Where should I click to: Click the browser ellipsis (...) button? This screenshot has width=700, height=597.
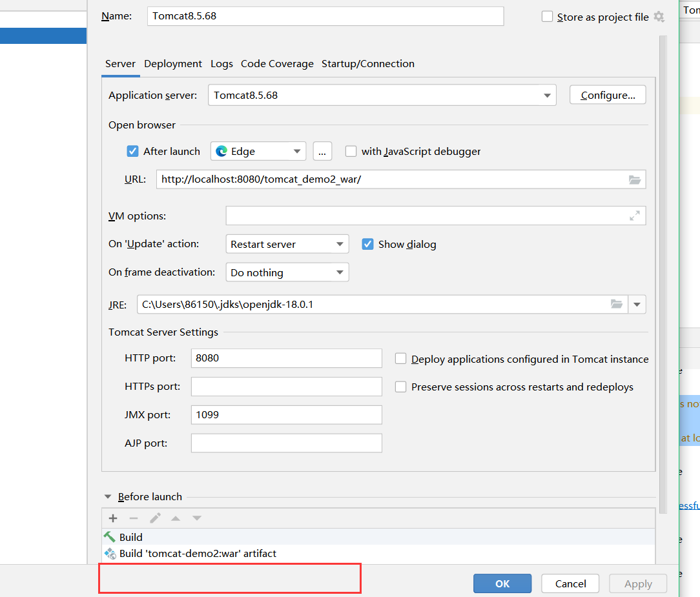coord(322,151)
